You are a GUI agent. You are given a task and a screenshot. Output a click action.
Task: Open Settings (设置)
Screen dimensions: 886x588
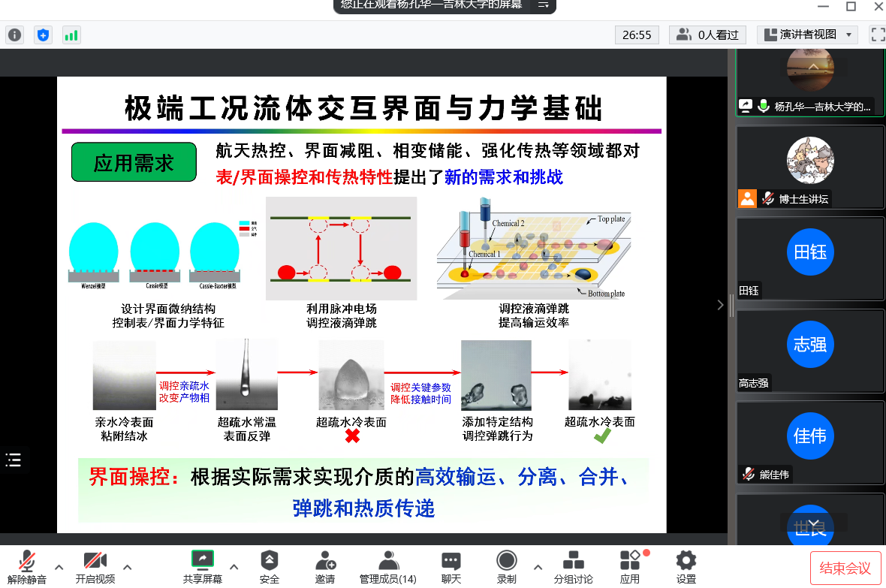(686, 566)
